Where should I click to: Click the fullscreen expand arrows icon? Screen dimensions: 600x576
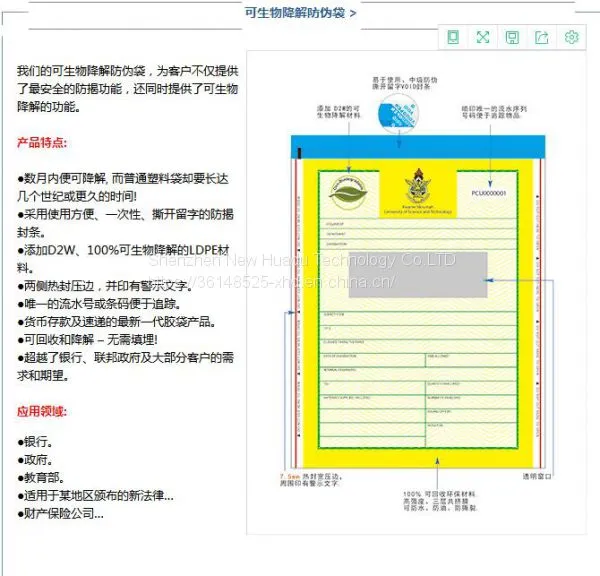click(x=483, y=38)
